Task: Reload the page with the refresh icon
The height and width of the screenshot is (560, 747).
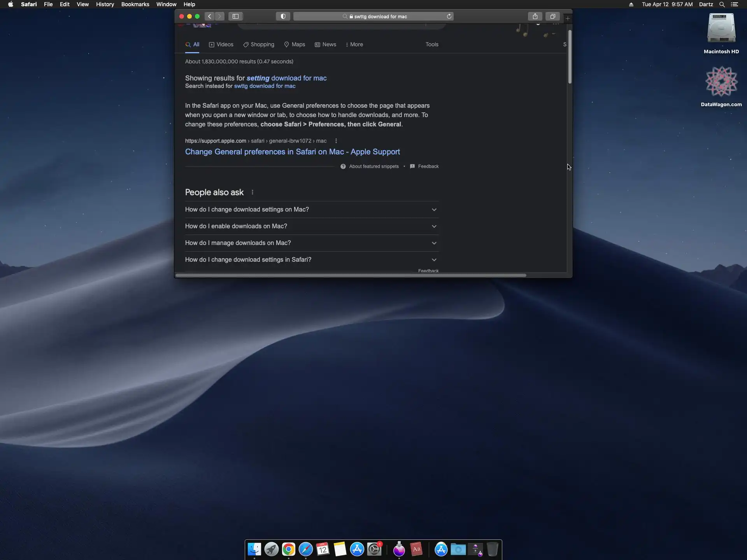Action: (x=449, y=16)
